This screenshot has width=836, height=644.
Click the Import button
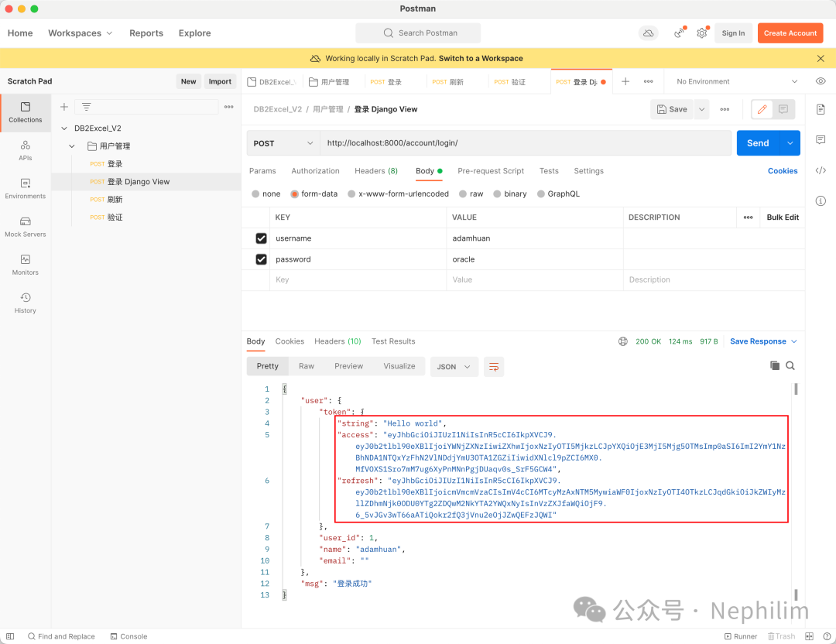(220, 81)
